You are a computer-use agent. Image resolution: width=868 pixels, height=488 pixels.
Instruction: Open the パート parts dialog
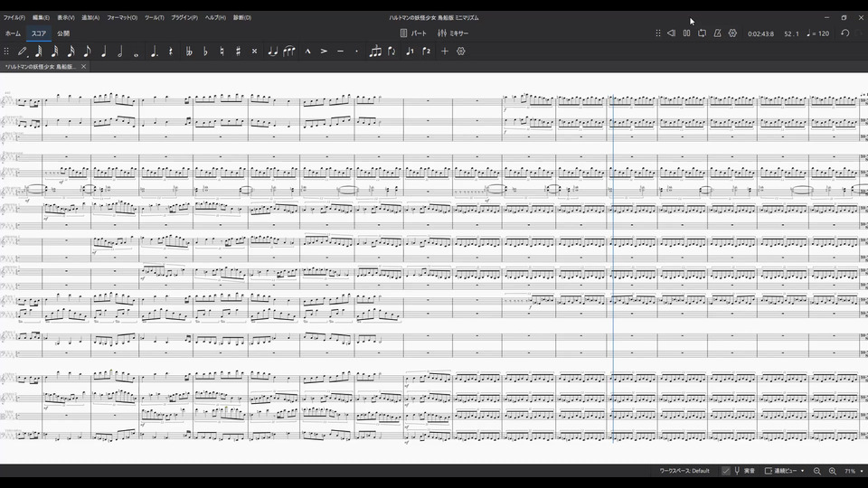coord(413,33)
